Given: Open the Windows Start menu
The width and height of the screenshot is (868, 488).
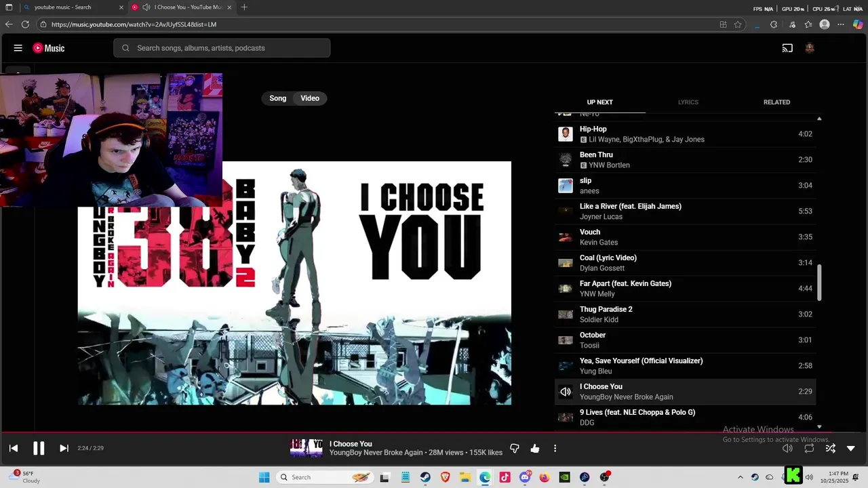Looking at the screenshot, I should click(x=264, y=477).
